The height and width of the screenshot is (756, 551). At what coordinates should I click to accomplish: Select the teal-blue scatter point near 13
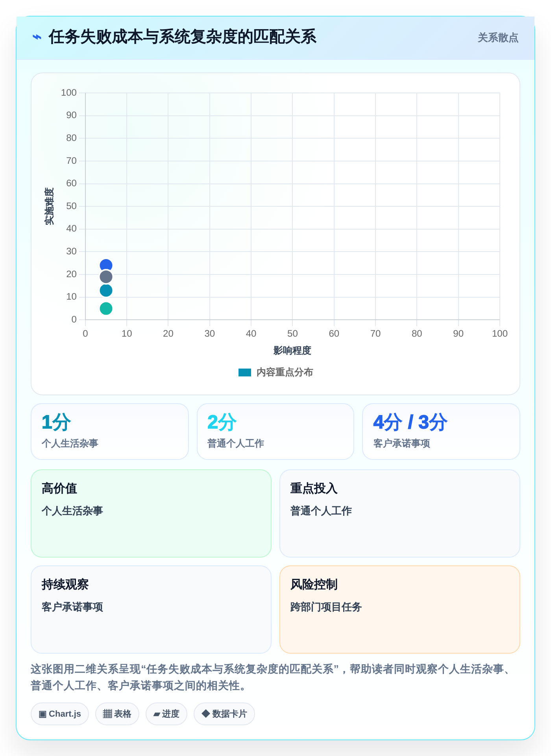coord(106,291)
